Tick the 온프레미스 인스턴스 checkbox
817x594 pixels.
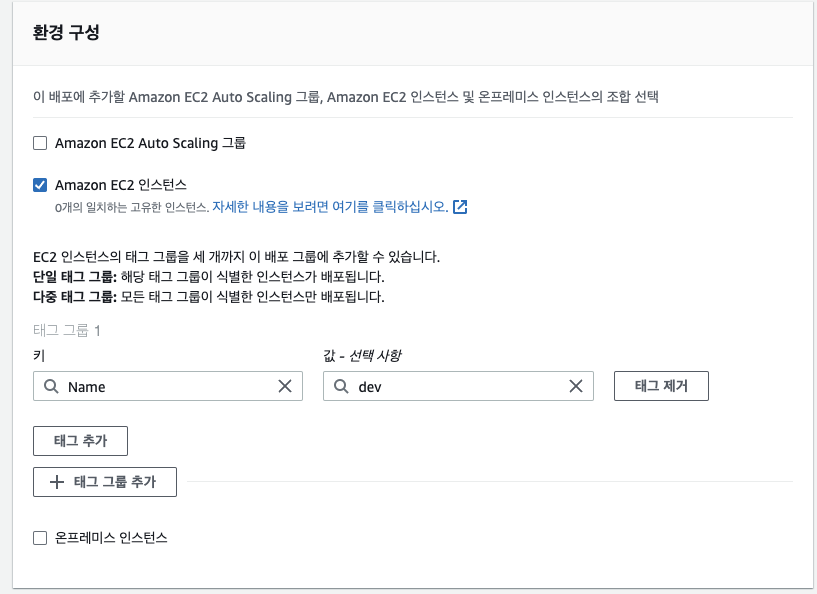pyautogui.click(x=40, y=538)
